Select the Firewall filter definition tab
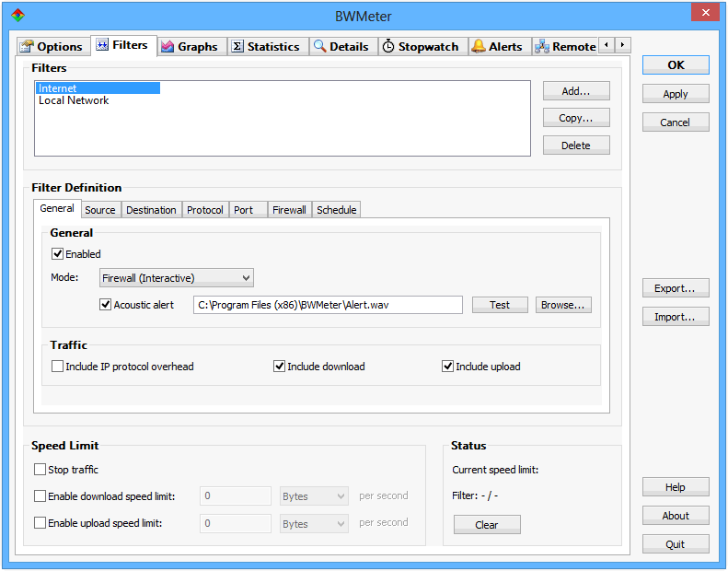 coord(289,210)
